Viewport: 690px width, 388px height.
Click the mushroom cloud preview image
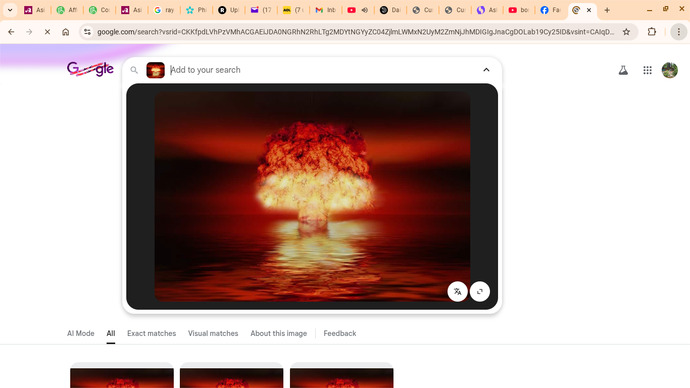pos(312,196)
